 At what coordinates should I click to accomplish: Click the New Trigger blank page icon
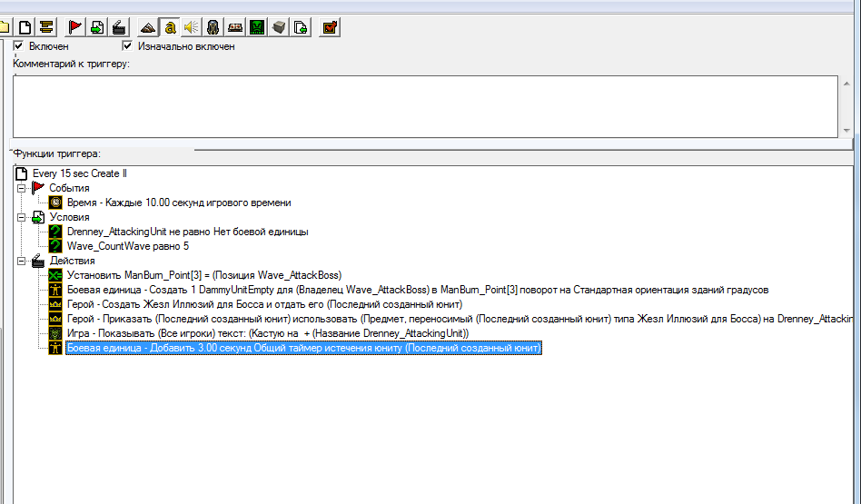(x=25, y=27)
